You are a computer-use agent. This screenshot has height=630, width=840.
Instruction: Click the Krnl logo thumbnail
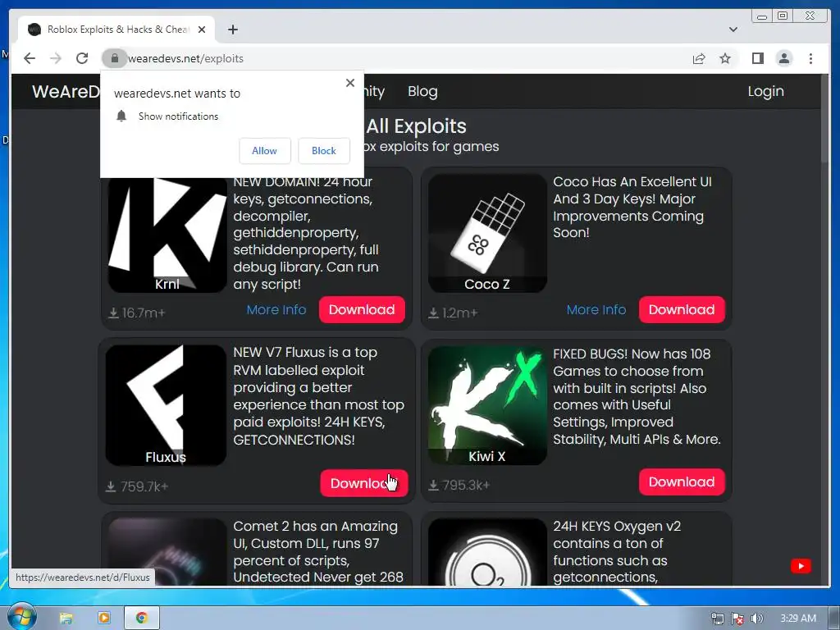[167, 235]
